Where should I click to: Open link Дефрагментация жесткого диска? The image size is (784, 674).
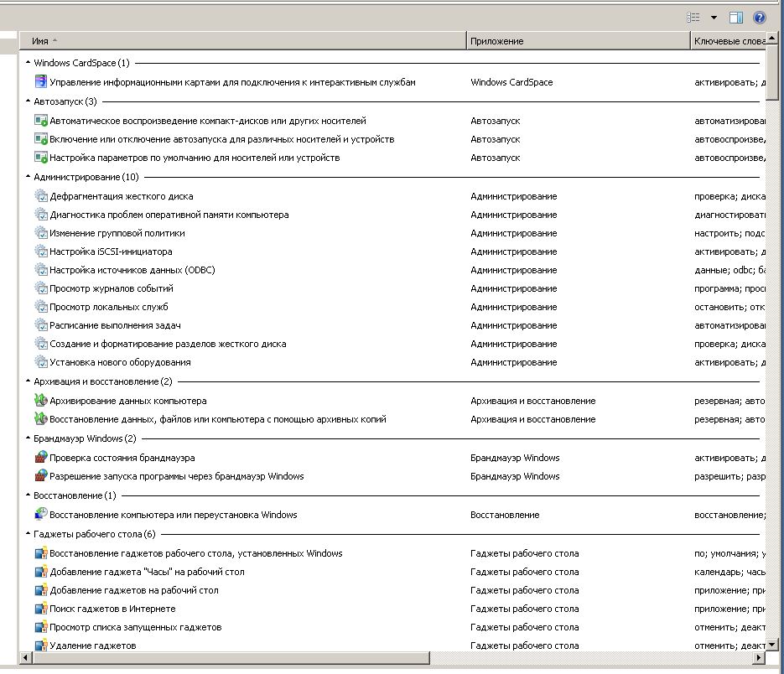[x=122, y=196]
